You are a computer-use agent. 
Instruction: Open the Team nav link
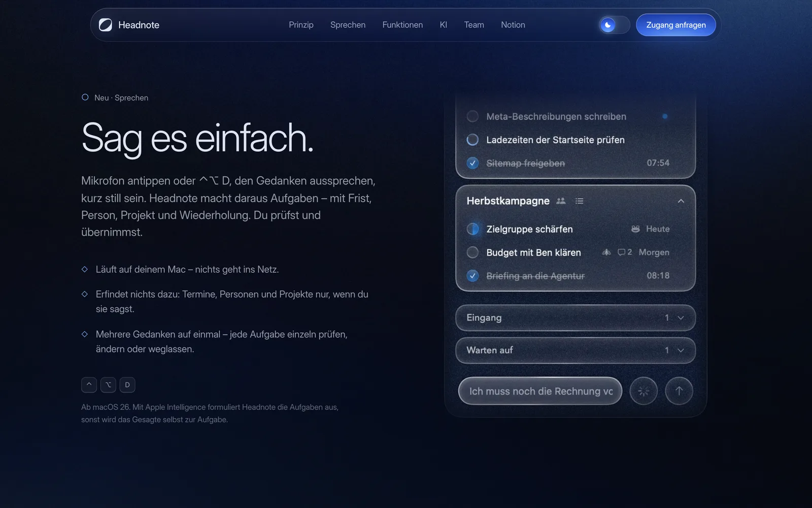click(474, 25)
